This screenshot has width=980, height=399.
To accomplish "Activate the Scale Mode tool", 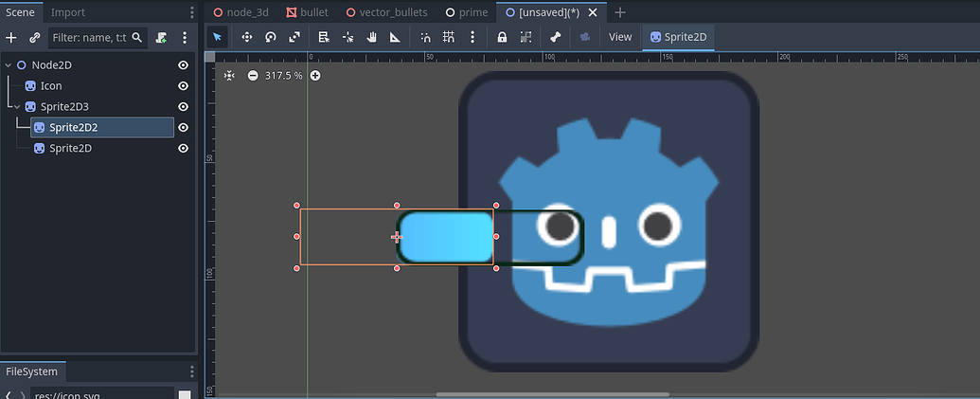I will tap(294, 38).
